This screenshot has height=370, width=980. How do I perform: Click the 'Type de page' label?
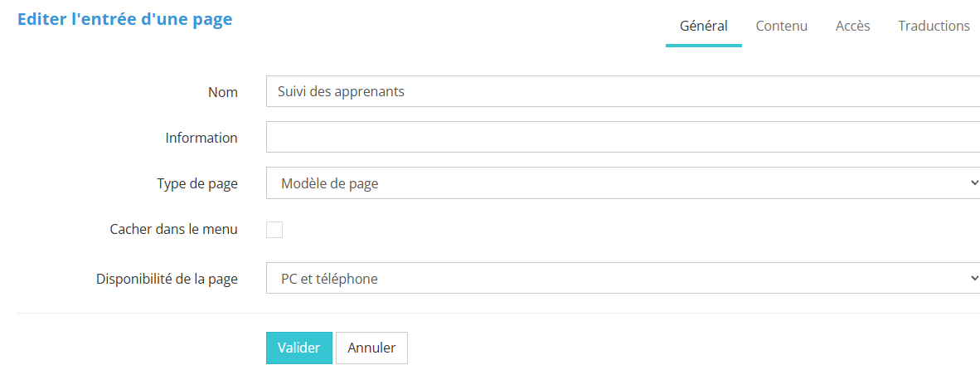[197, 183]
